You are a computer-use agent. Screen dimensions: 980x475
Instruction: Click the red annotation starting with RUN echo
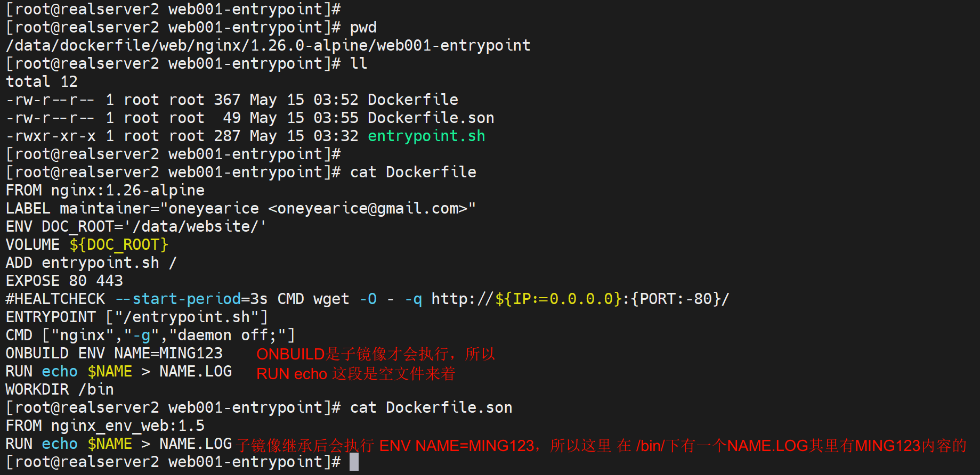pyautogui.click(x=355, y=373)
